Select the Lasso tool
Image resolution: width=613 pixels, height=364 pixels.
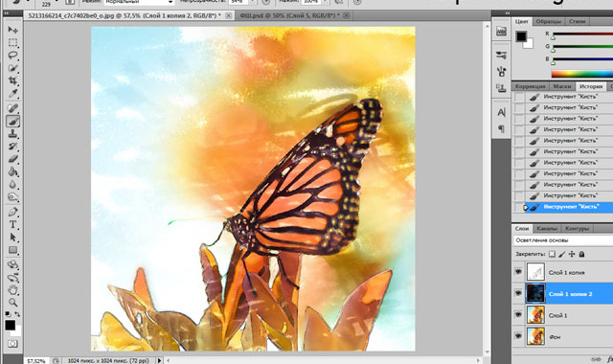click(x=12, y=56)
